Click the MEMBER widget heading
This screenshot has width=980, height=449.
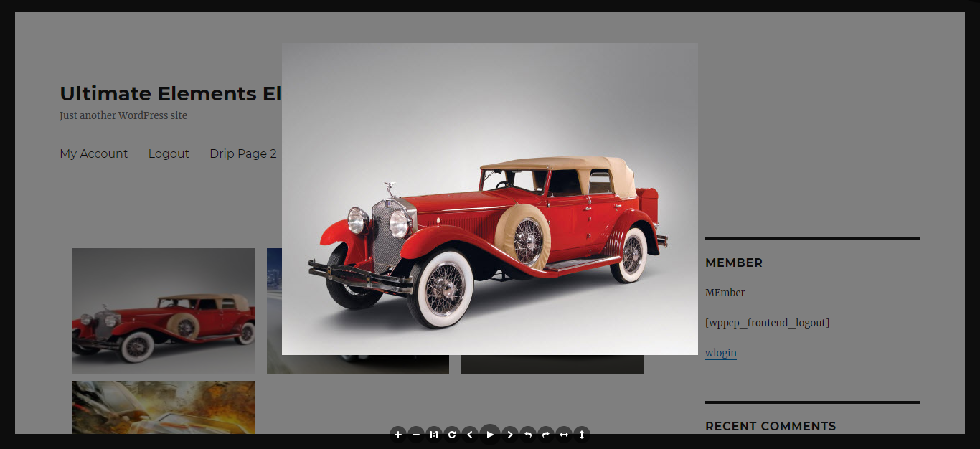(x=734, y=263)
